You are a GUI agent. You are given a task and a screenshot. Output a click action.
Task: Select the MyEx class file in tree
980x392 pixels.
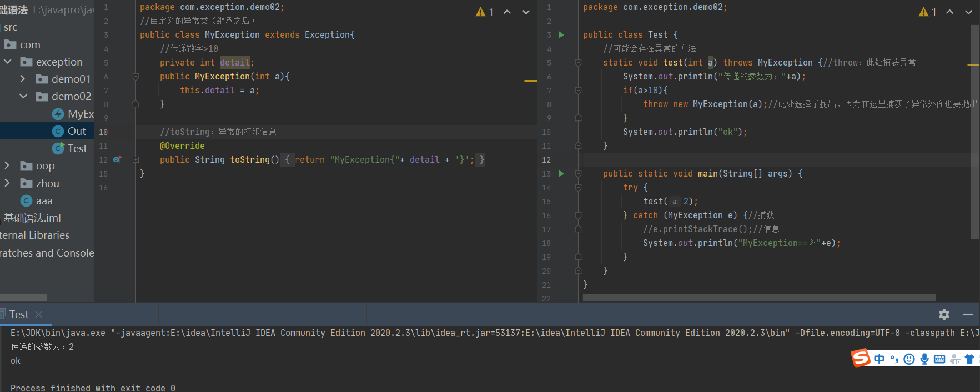[x=73, y=114]
